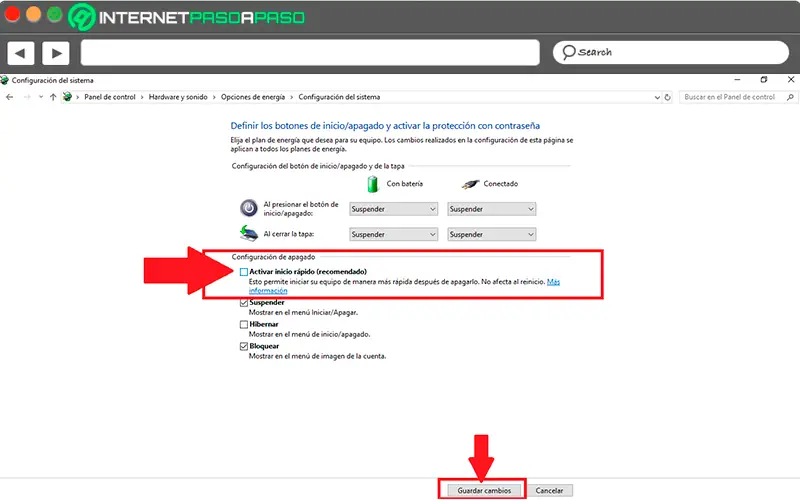800x500 pixels.
Task: Click the Configuración del sistema breadcrumb
Action: tap(339, 97)
